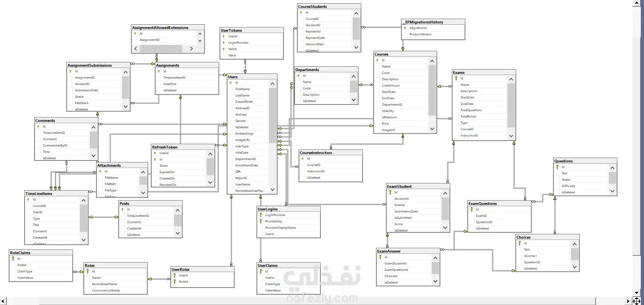Click the primary key icon next to MigrationId
The height and width of the screenshot is (305, 644).
pyautogui.click(x=405, y=28)
